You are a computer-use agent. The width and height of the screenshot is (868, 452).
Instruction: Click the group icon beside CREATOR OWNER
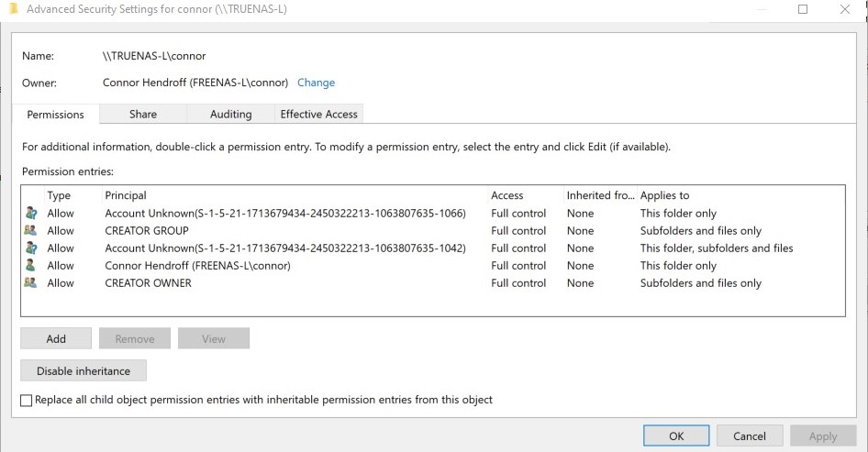pyautogui.click(x=30, y=283)
